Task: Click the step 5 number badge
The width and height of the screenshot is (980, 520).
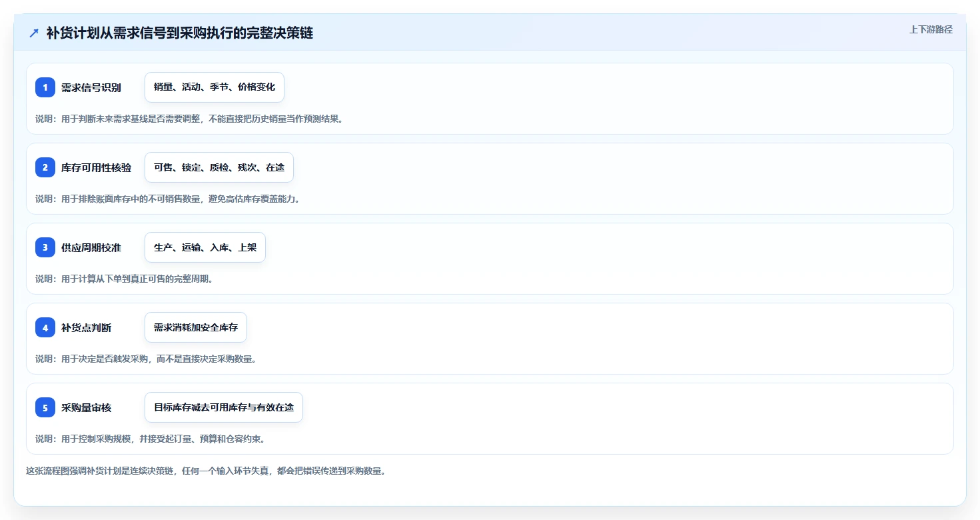Action: [45, 407]
